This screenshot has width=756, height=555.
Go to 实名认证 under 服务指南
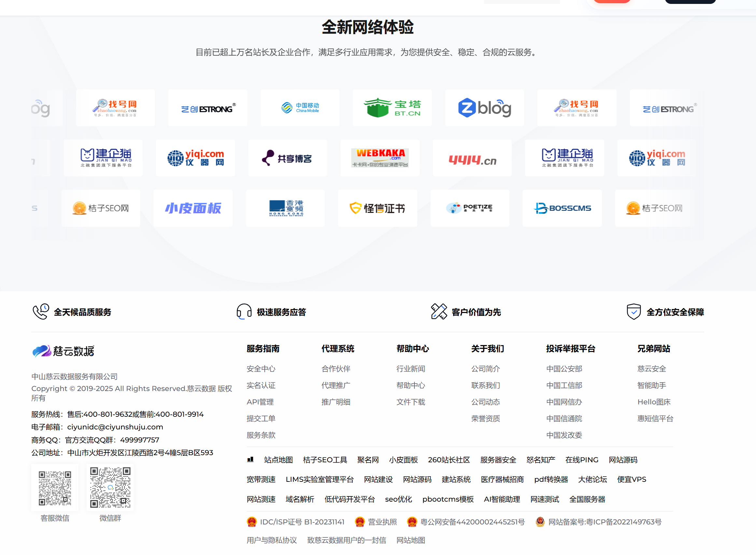click(x=261, y=386)
